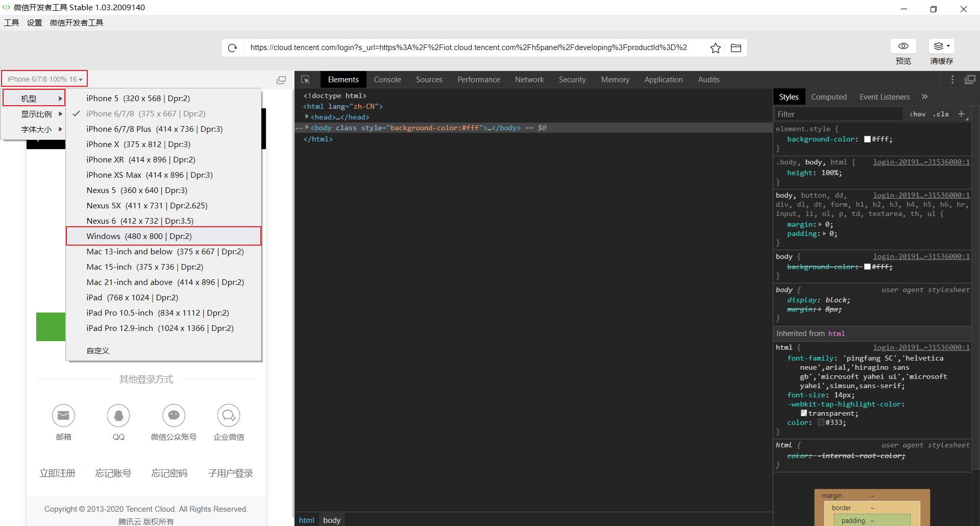Viewport: 980px width, 526px height.
Task: Expand the 显示比例 submenu
Action: click(34, 114)
